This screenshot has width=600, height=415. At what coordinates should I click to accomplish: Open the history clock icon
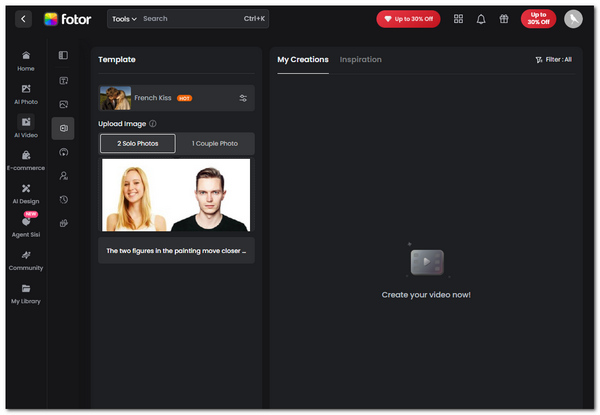click(x=63, y=199)
